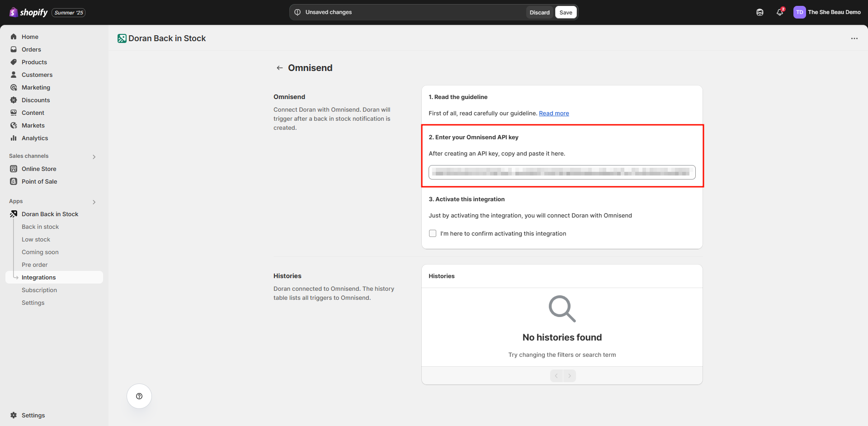Screen dimensions: 868x426
Task: Click the TD account avatar
Action: tap(799, 12)
